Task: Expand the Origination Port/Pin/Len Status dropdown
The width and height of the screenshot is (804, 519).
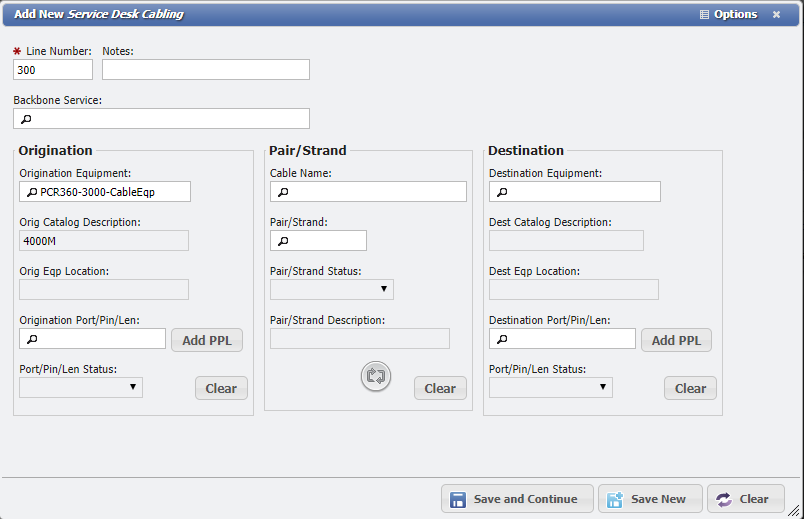Action: coord(81,387)
